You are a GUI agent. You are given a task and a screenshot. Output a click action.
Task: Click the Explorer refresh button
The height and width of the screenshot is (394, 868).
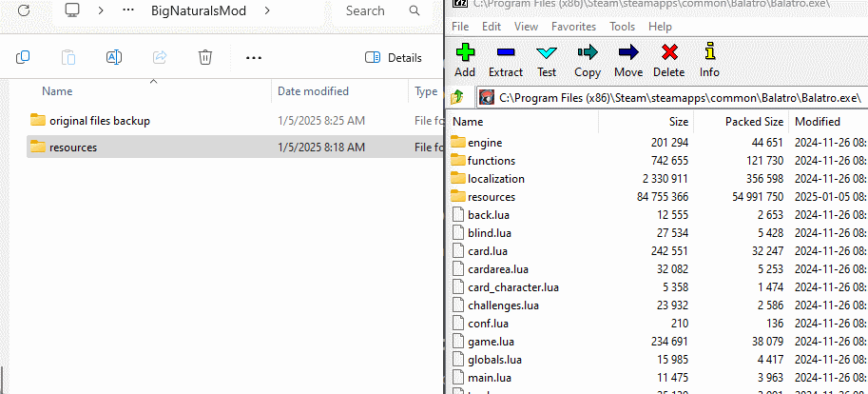tap(24, 10)
